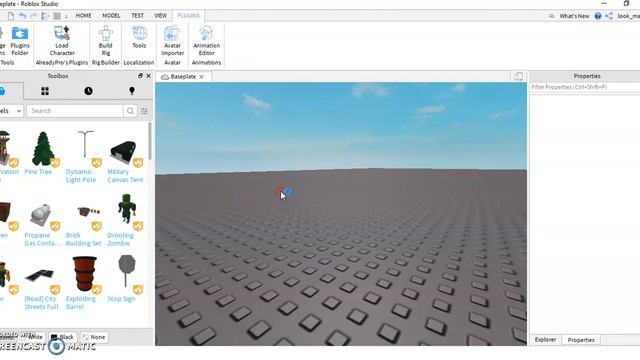Select the Military Canvas Tent model
Image resolution: width=640 pixels, height=360 pixels.
(x=123, y=152)
